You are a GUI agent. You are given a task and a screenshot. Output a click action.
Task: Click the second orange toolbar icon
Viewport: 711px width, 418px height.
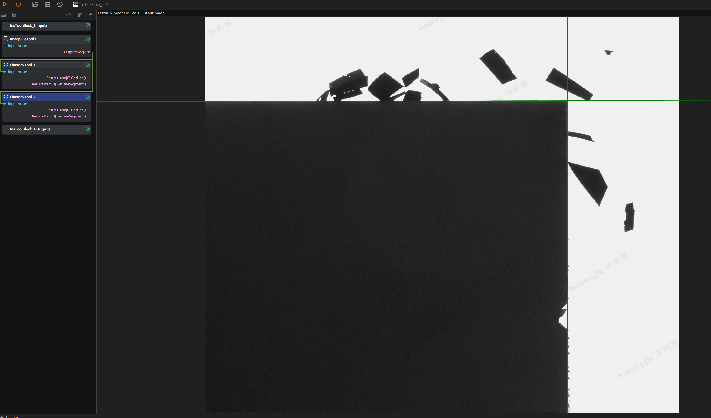[18, 5]
